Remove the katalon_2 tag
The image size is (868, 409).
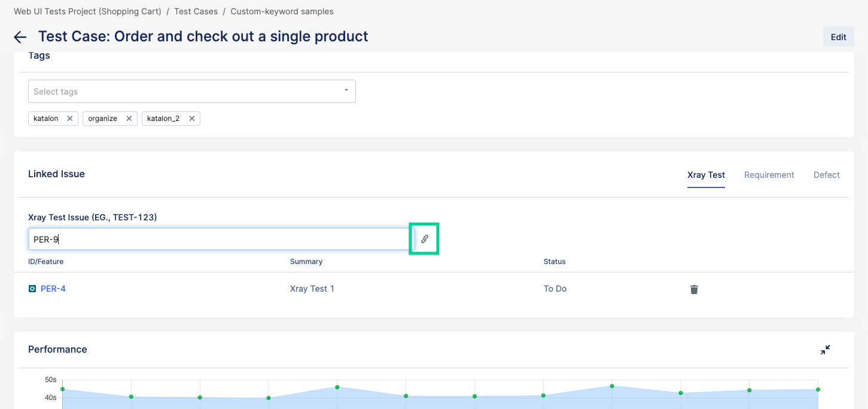pyautogui.click(x=191, y=119)
